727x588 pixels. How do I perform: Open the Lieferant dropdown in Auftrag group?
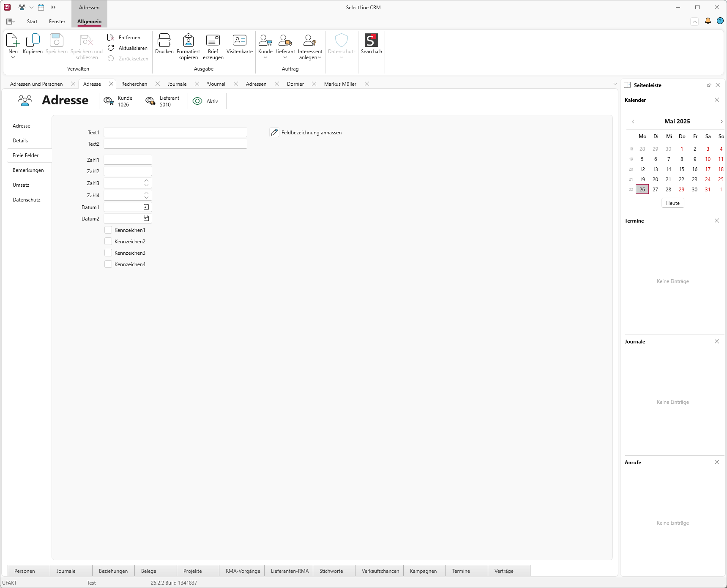(x=285, y=57)
